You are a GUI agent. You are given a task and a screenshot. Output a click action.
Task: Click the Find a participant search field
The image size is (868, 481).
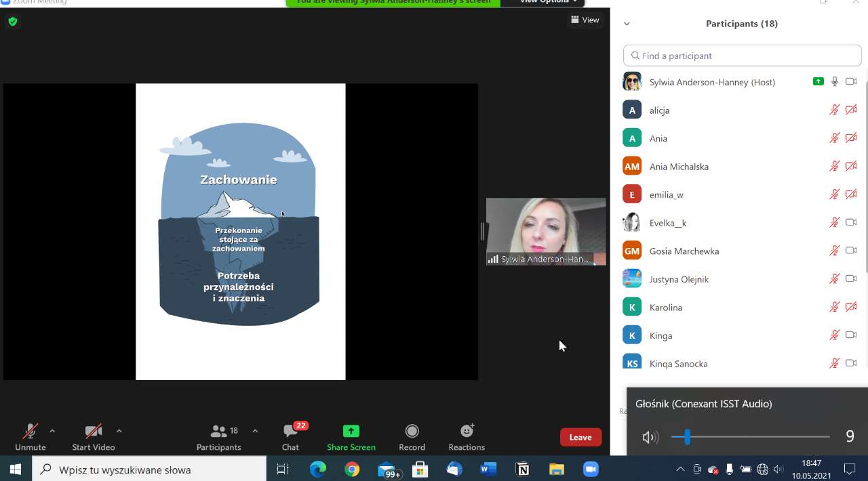(x=742, y=56)
